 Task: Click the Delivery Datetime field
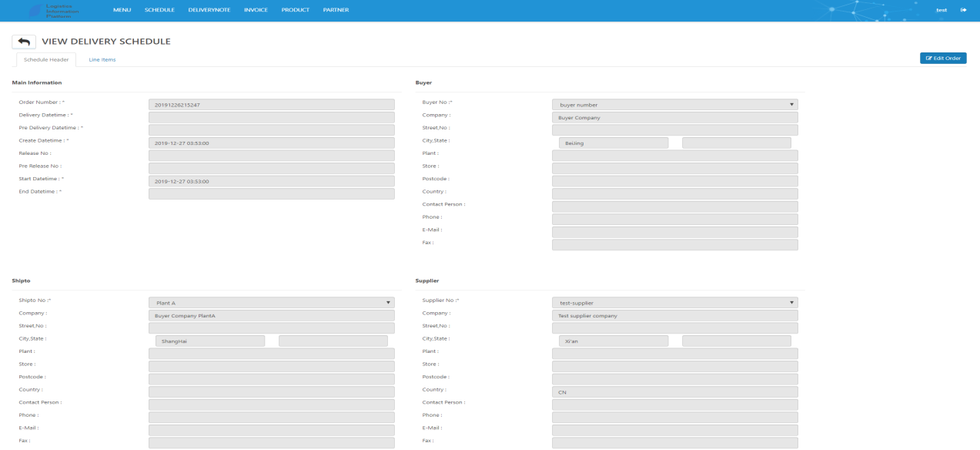pos(271,117)
